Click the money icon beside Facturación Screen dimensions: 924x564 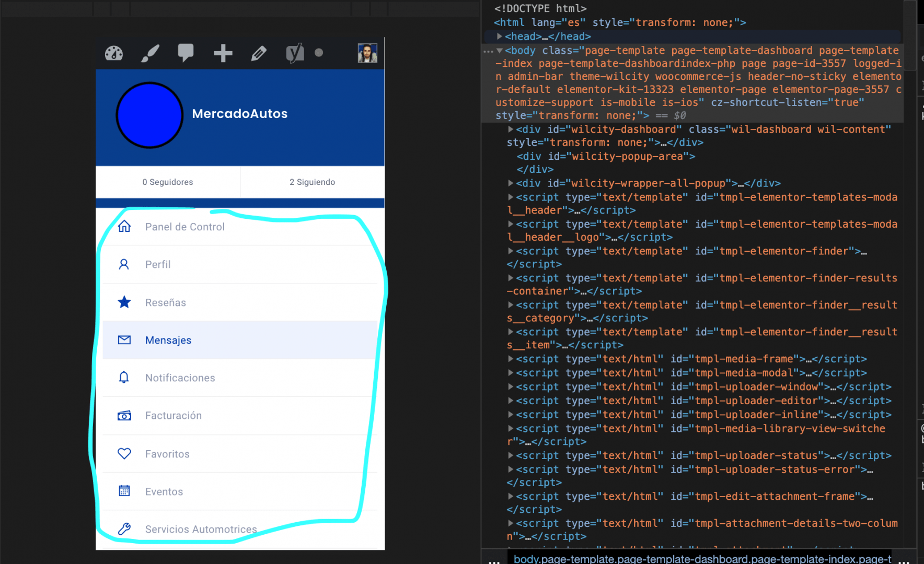coord(124,416)
